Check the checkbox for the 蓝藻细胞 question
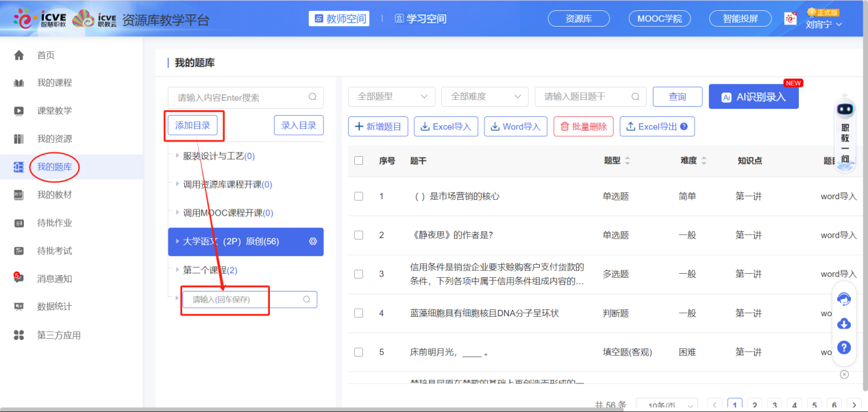 pos(358,313)
